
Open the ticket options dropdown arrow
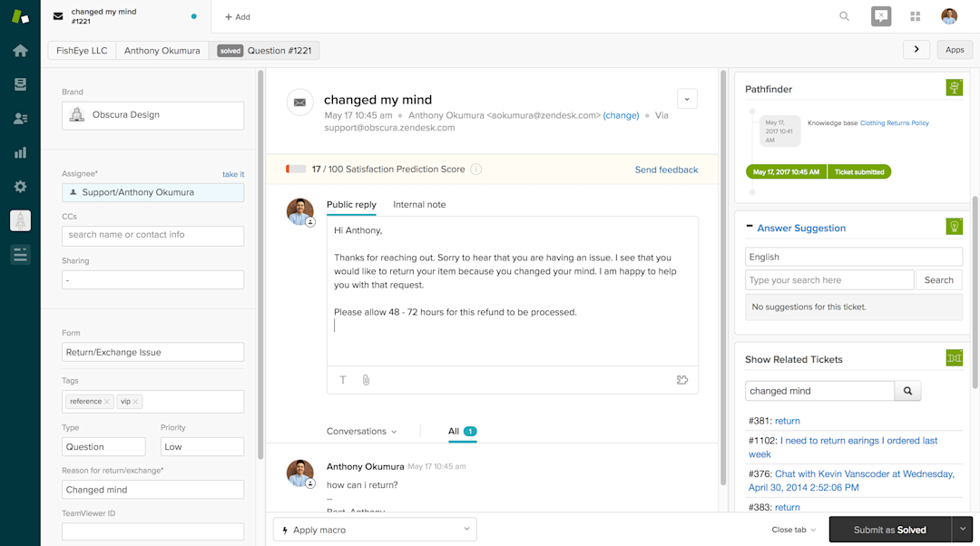point(687,99)
